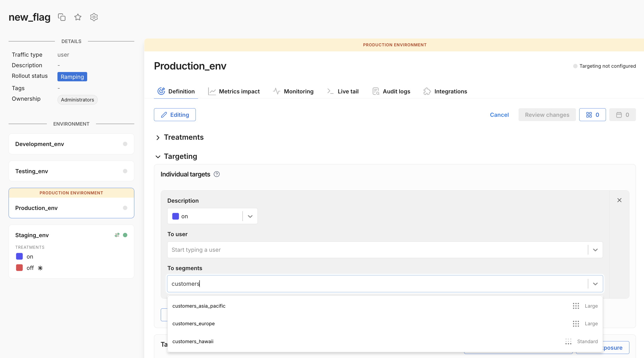Click the Editing mode button
The image size is (644, 358).
tap(175, 115)
